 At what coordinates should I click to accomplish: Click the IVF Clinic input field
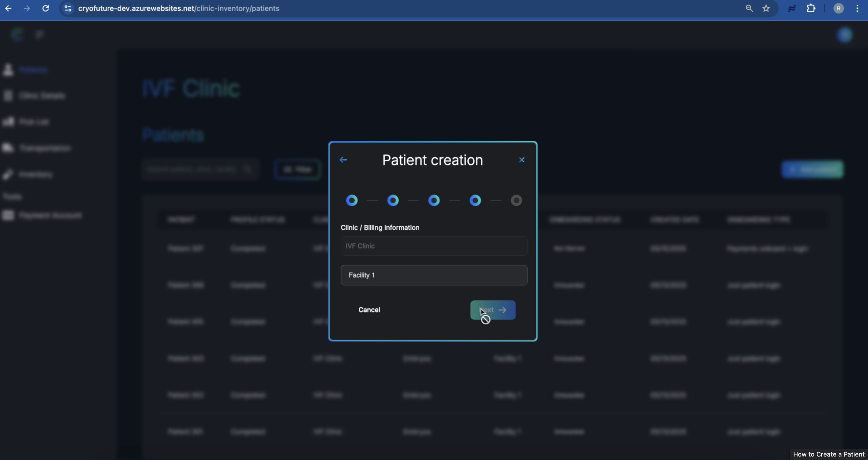[434, 246]
